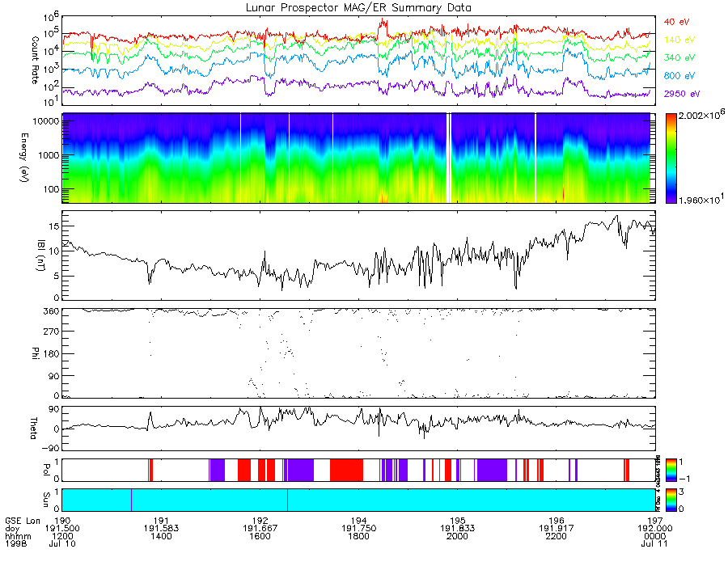The width and height of the screenshot is (728, 566).
Task: Click the '270' tick on the Phi axis
Action: (x=52, y=332)
